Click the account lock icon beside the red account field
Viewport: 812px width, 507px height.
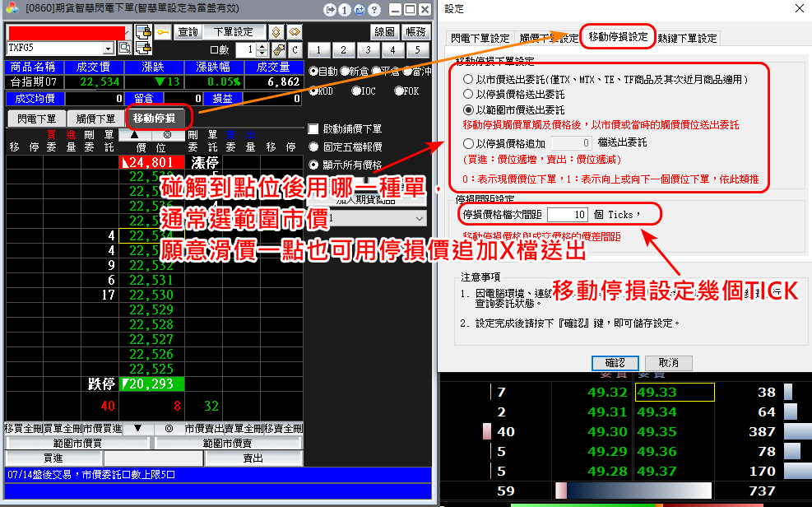[x=143, y=32]
